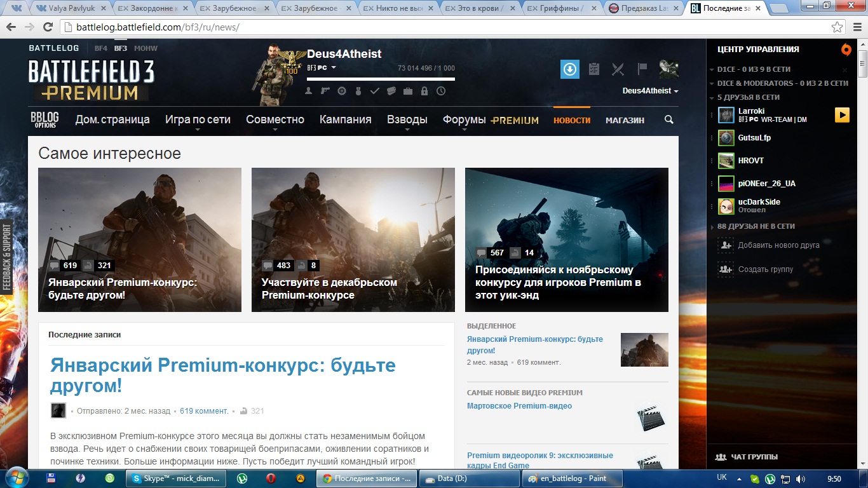Open Январский Premium-конкурс article headline

pos(223,376)
